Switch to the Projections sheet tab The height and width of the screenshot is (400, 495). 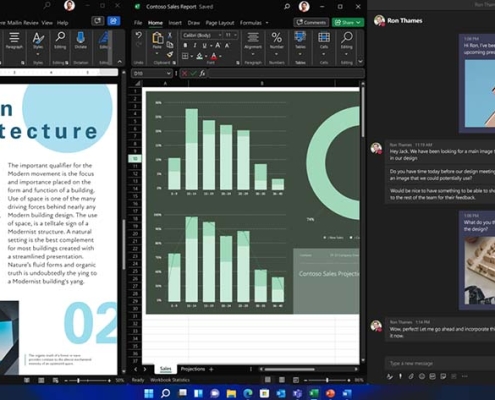point(193,369)
